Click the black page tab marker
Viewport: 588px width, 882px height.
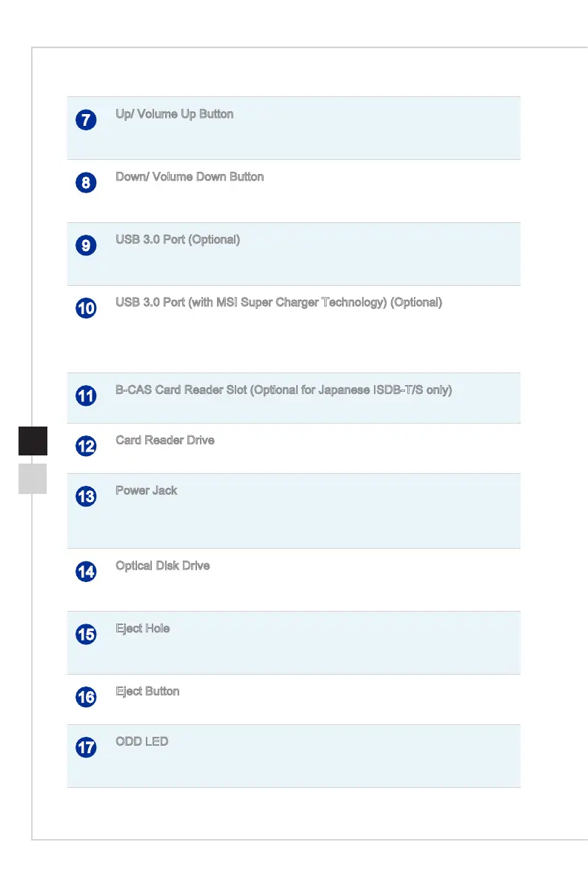(x=33, y=441)
